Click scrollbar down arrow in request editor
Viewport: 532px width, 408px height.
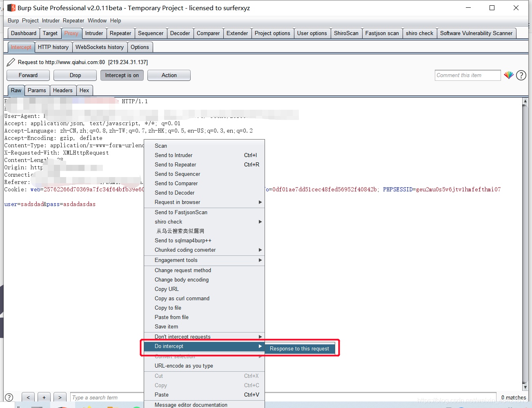525,387
